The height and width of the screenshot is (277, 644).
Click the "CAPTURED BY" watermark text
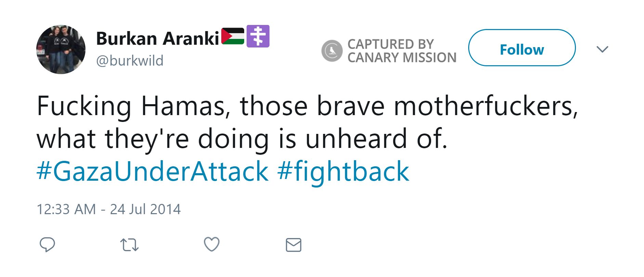(391, 44)
